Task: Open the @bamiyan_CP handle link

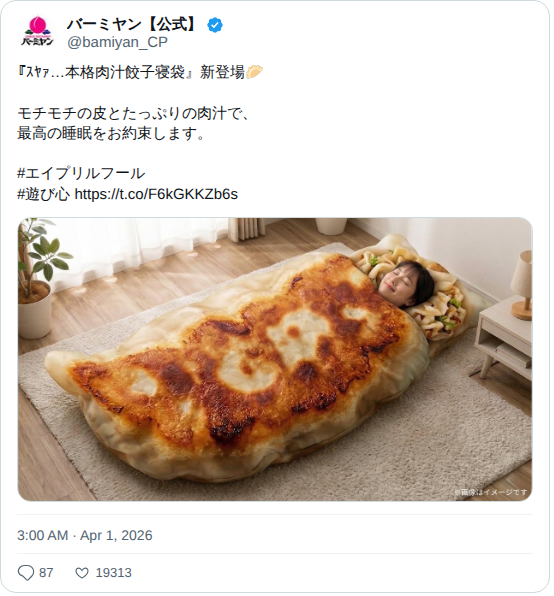Action: [x=117, y=42]
